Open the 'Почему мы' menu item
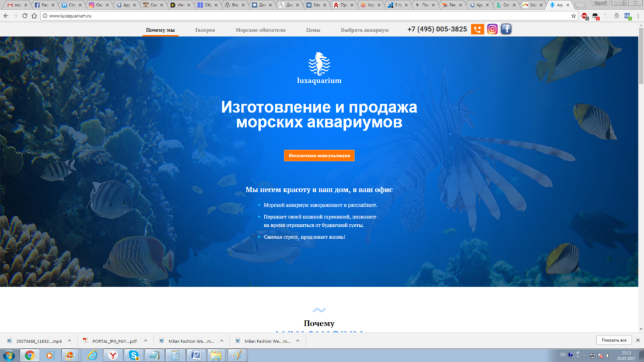 pos(160,30)
